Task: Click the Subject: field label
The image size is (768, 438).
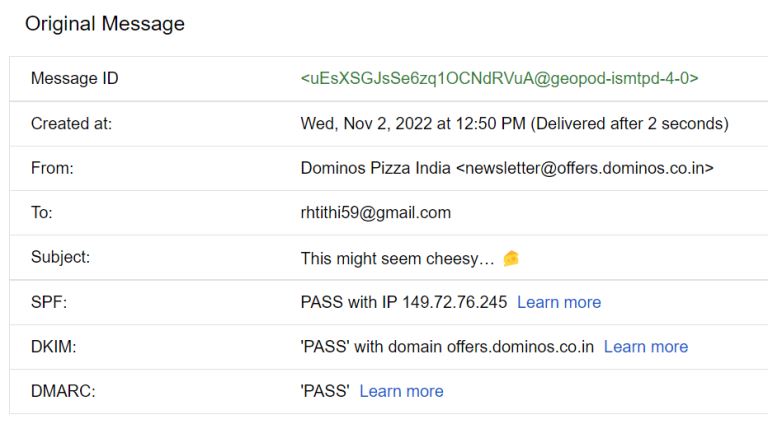Action: click(60, 257)
